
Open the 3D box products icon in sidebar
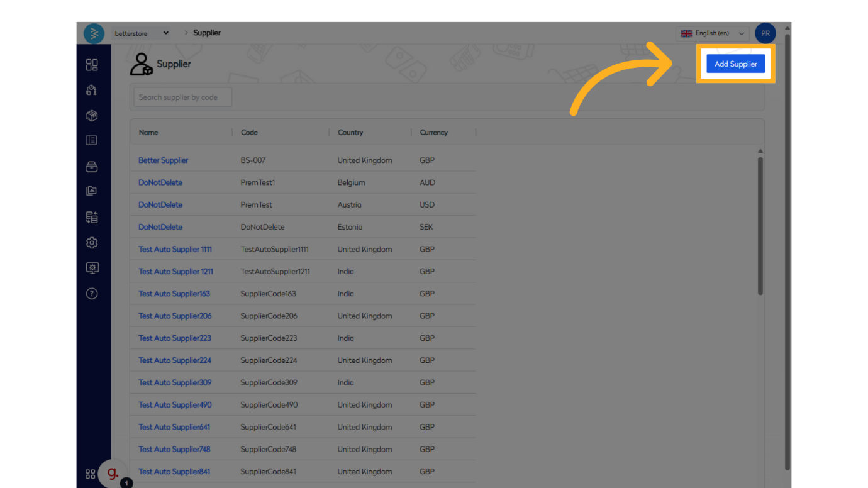click(92, 116)
